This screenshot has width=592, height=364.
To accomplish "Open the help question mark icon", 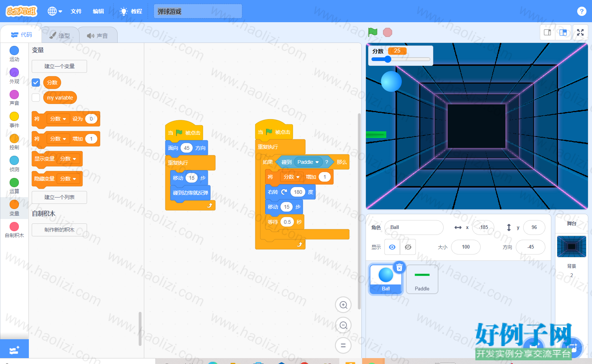I will tap(581, 11).
